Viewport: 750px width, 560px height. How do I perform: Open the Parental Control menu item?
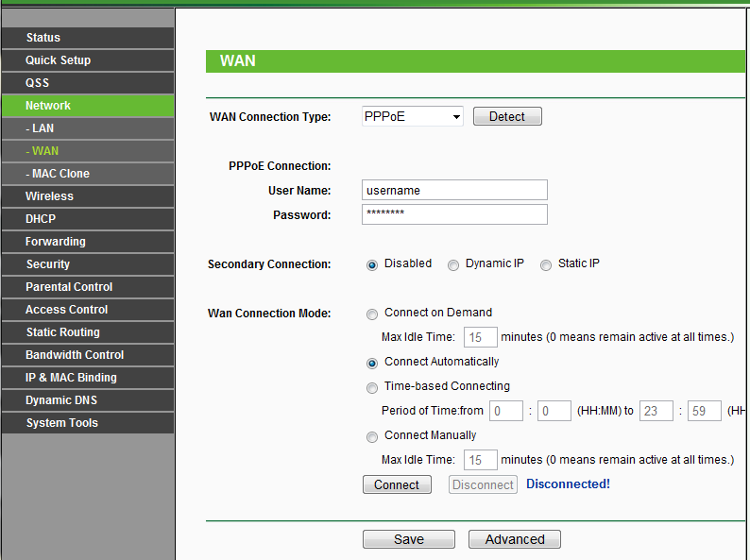click(88, 287)
